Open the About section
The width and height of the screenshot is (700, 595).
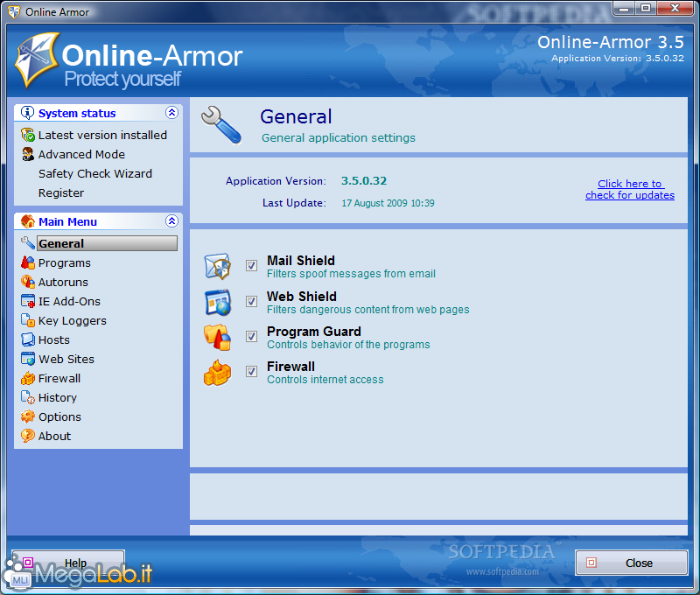tap(54, 436)
